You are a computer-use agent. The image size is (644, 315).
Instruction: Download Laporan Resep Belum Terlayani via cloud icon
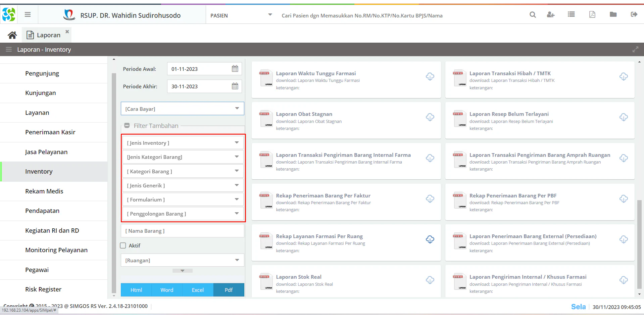[624, 117]
